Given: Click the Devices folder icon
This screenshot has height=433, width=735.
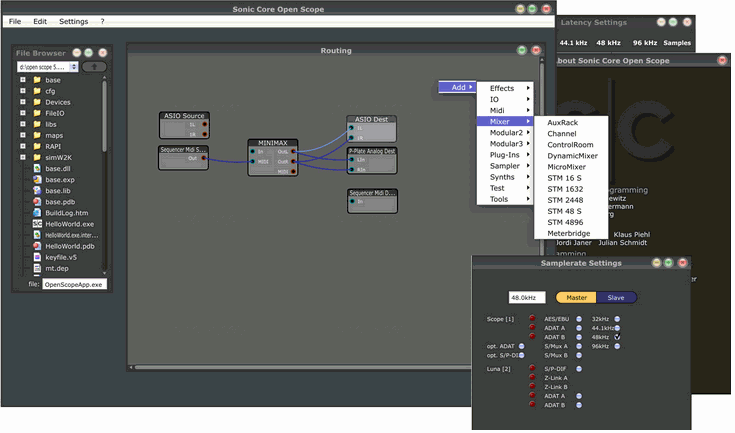Looking at the screenshot, I should pyautogui.click(x=37, y=102).
